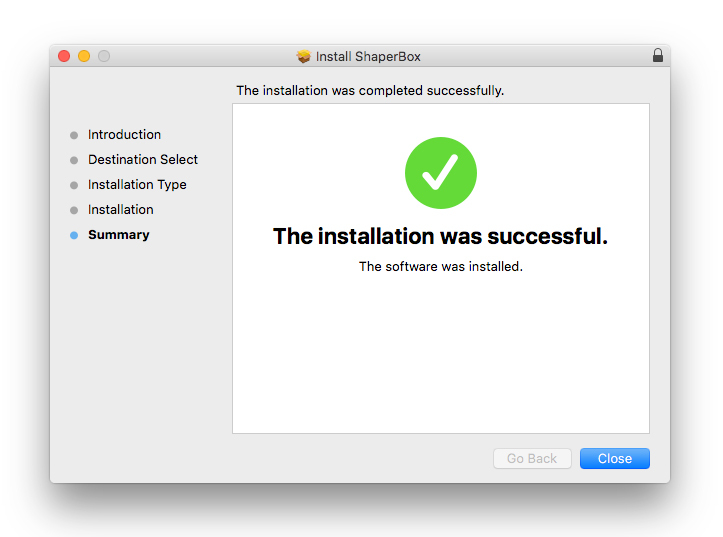Click the 'The installation was successful.' heading

[x=440, y=236]
